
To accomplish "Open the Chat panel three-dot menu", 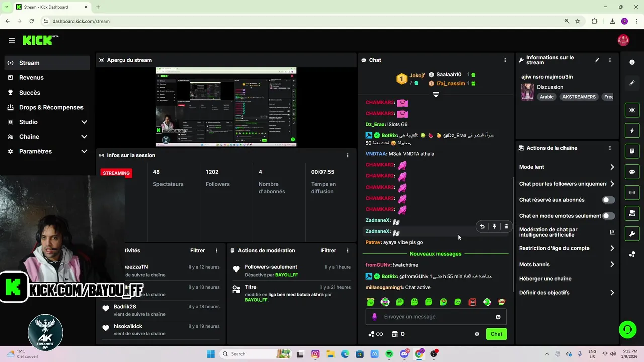I will [x=505, y=60].
